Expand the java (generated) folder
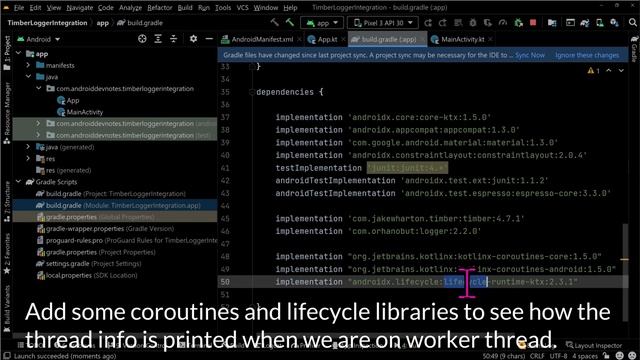The height and width of the screenshot is (360, 640). [28, 147]
